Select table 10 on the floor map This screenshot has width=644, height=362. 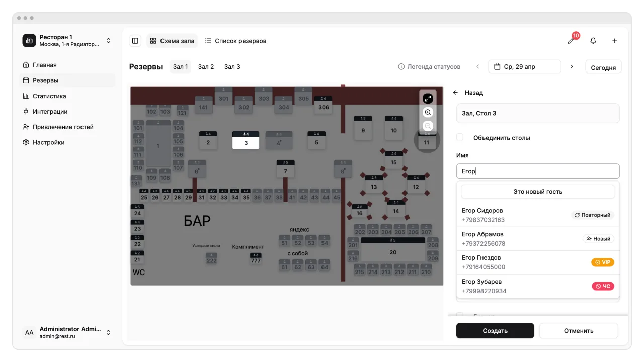(394, 128)
